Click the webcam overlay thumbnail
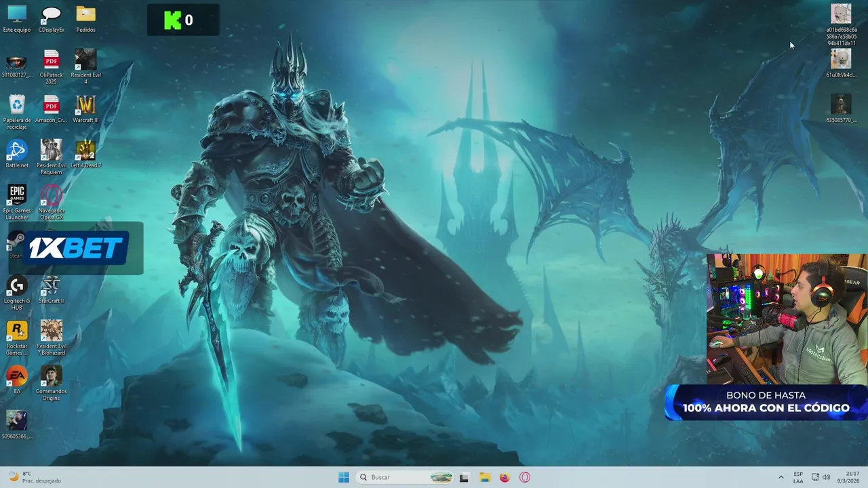The height and width of the screenshot is (488, 868). click(787, 319)
